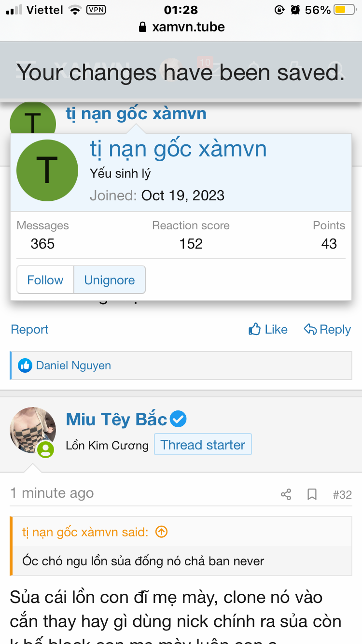Open Daniel Nguyen's profile link
Image resolution: width=362 pixels, height=644 pixels.
click(x=73, y=365)
